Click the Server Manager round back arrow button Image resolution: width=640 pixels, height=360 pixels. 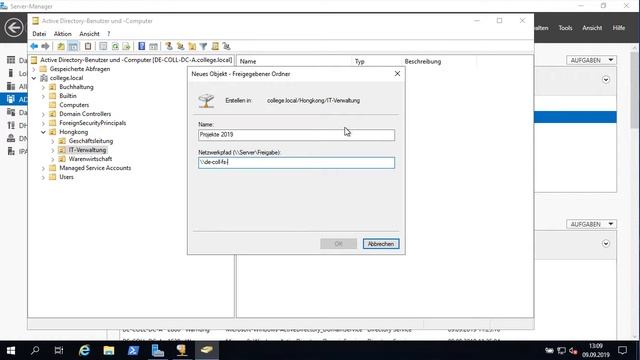(14, 28)
